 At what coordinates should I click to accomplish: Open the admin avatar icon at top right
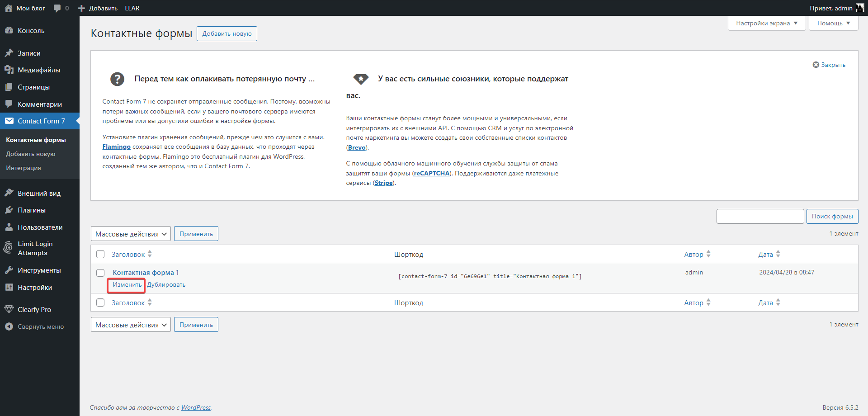(860, 8)
